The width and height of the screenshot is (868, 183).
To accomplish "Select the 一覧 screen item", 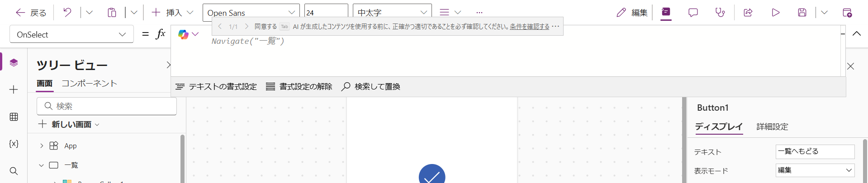I will (x=71, y=165).
